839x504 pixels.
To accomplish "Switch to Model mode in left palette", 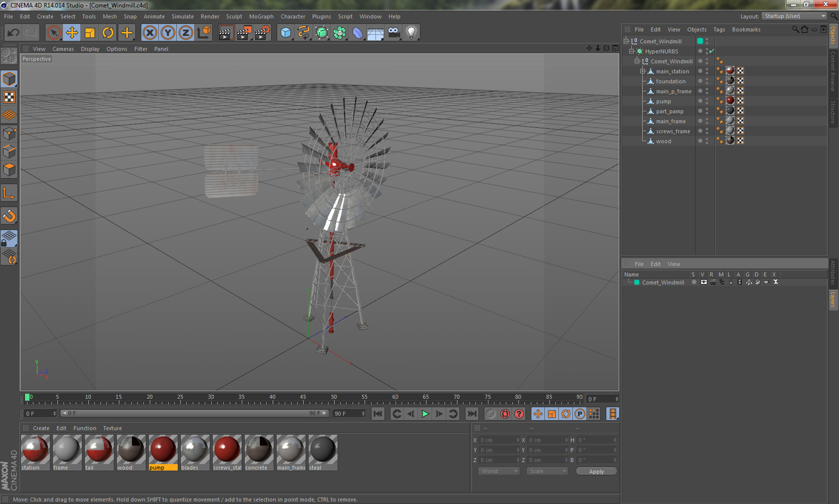I will [x=9, y=79].
